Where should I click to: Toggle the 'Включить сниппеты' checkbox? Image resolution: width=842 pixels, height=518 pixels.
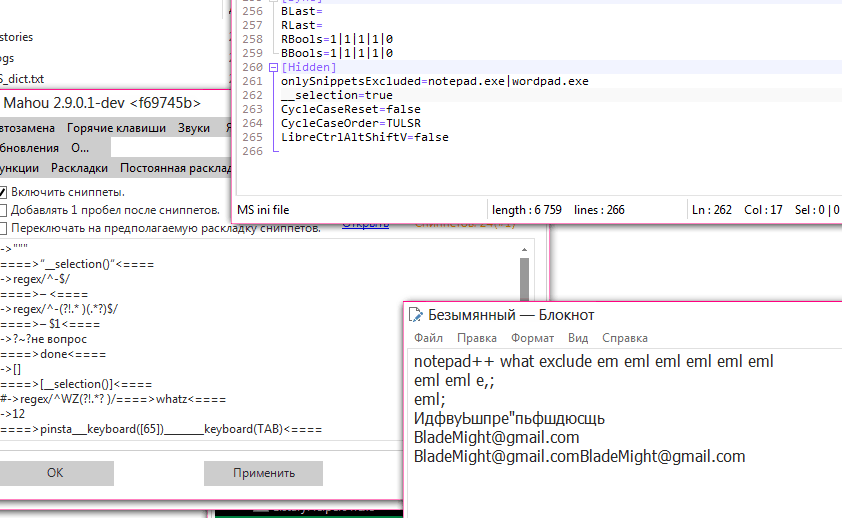click(x=3, y=192)
